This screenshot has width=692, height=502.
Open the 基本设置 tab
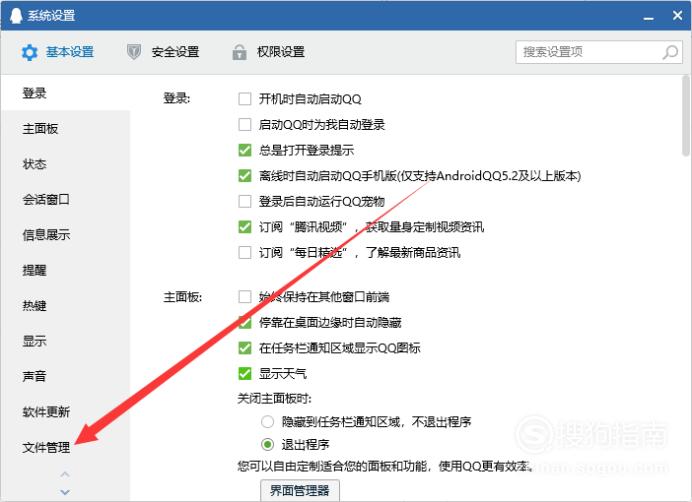(57, 52)
